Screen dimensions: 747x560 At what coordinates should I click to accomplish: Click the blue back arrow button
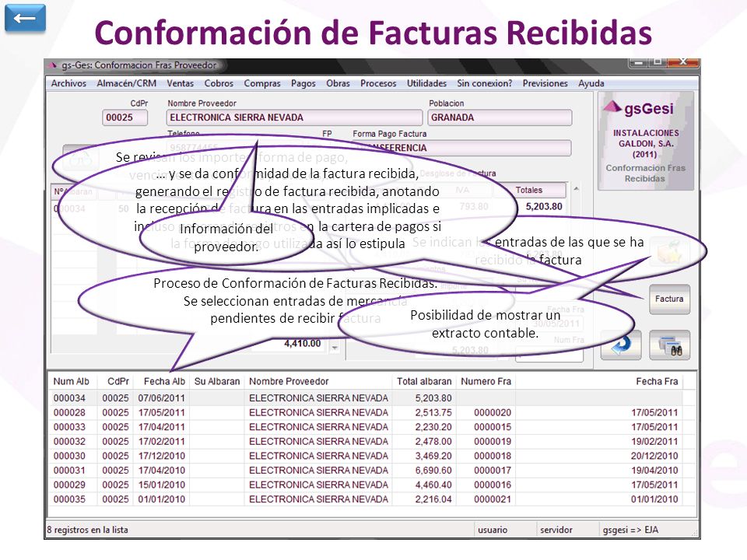(25, 18)
